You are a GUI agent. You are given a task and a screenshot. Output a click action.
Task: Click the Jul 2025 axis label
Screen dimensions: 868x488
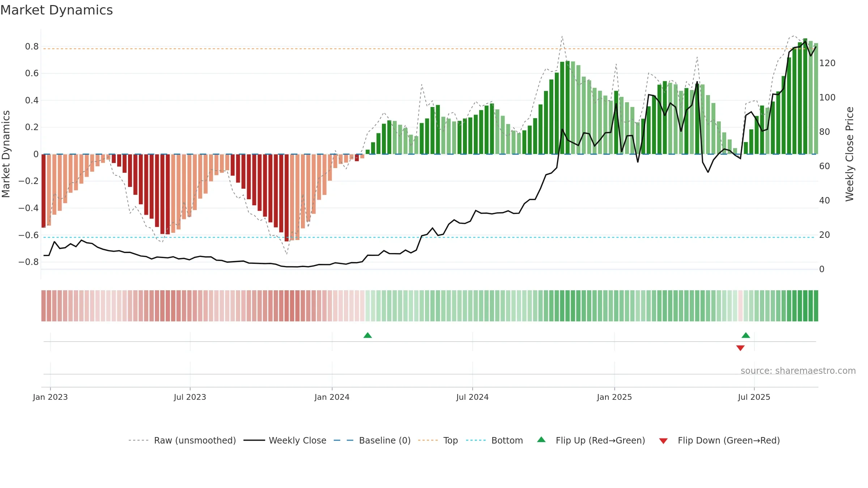754,397
